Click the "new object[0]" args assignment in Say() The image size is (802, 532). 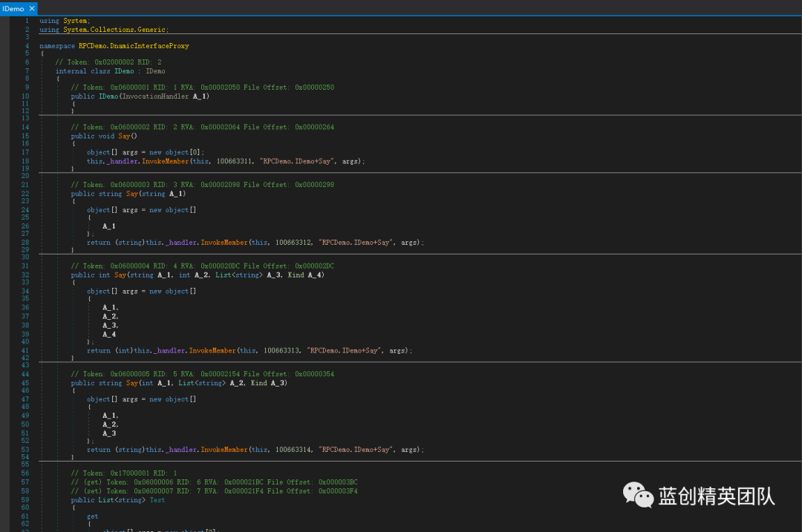tap(146, 152)
